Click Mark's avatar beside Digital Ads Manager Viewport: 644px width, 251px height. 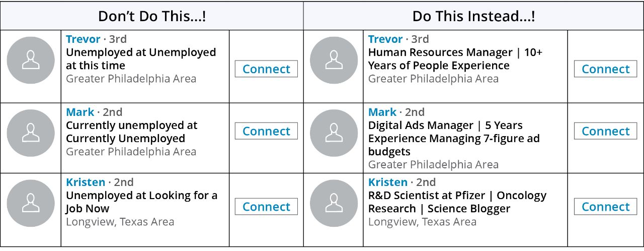[334, 133]
